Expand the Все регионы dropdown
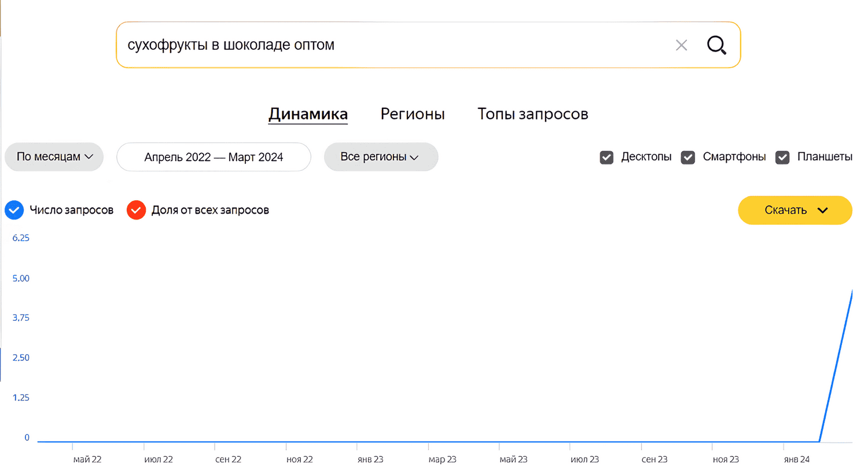868x469 pixels. (x=381, y=157)
